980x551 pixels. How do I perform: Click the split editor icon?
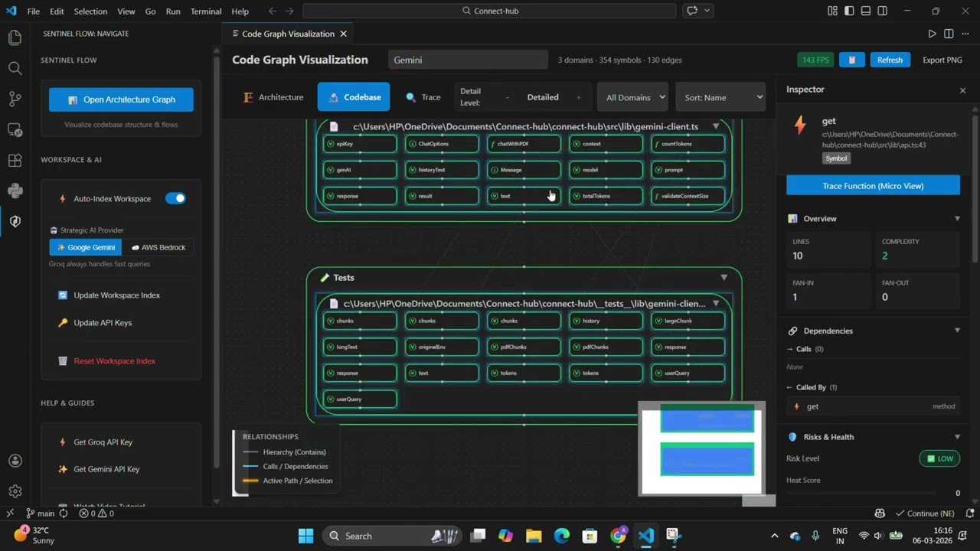(x=949, y=34)
